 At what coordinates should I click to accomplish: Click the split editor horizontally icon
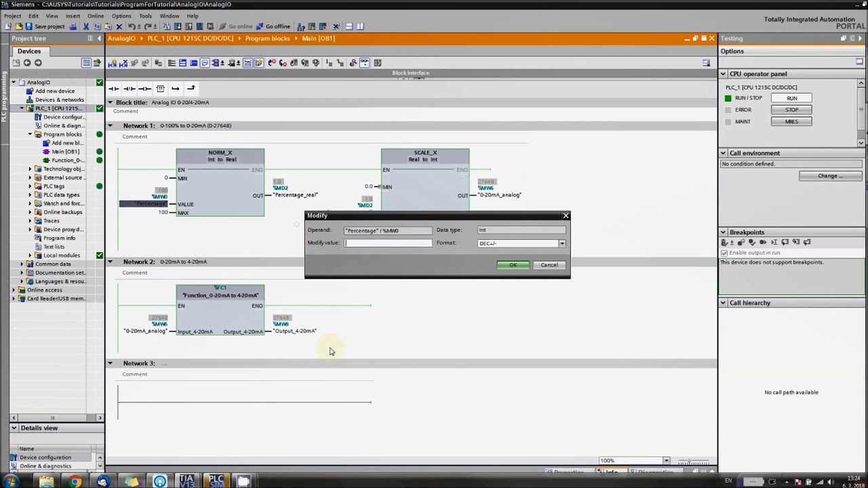349,26
